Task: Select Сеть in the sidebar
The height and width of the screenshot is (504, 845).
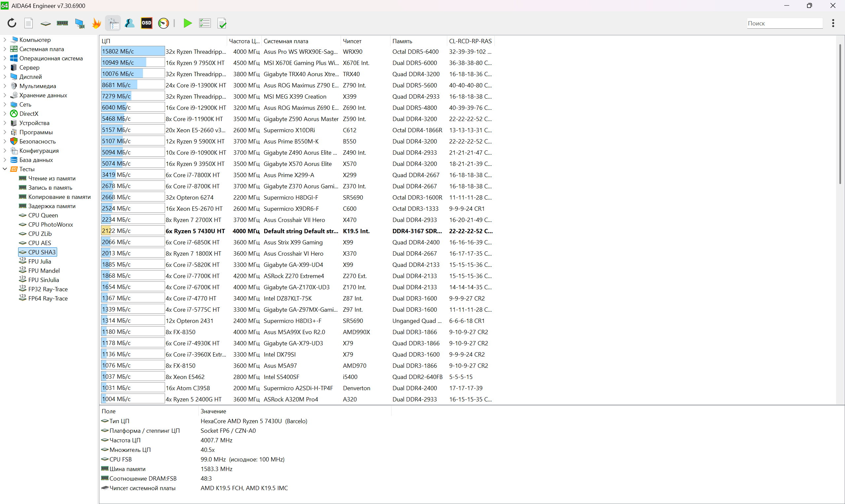Action: point(25,104)
